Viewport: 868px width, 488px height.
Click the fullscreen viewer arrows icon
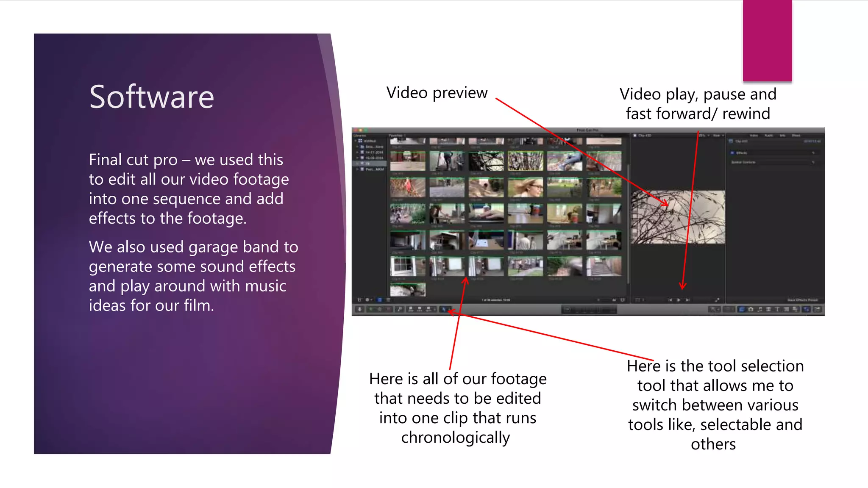pyautogui.click(x=717, y=300)
